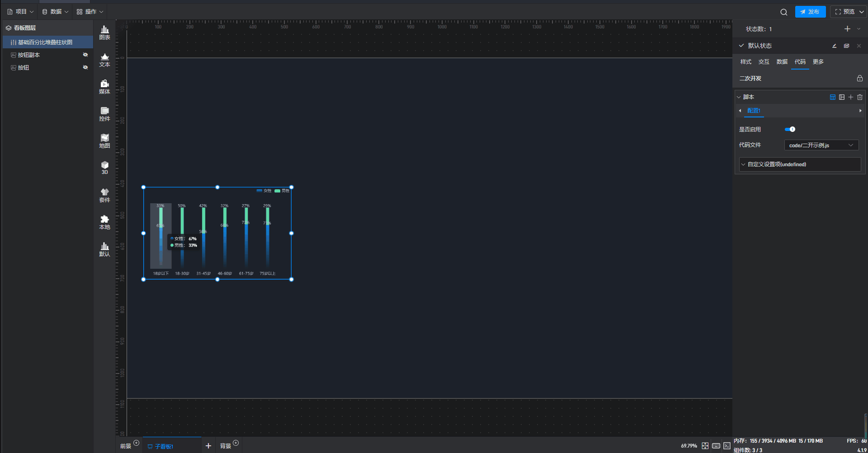The width and height of the screenshot is (868, 453).
Task: Click the delete script trash icon
Action: tap(860, 97)
